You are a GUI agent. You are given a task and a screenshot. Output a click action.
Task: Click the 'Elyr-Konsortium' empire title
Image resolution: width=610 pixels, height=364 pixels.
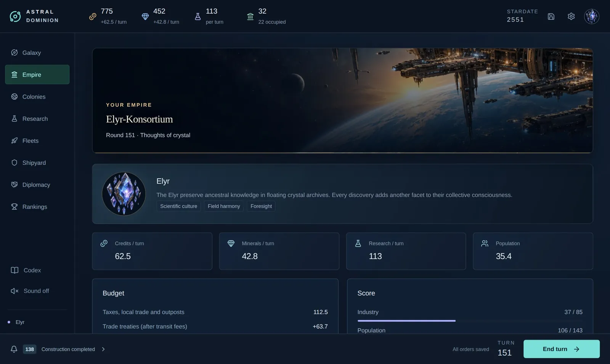140,119
